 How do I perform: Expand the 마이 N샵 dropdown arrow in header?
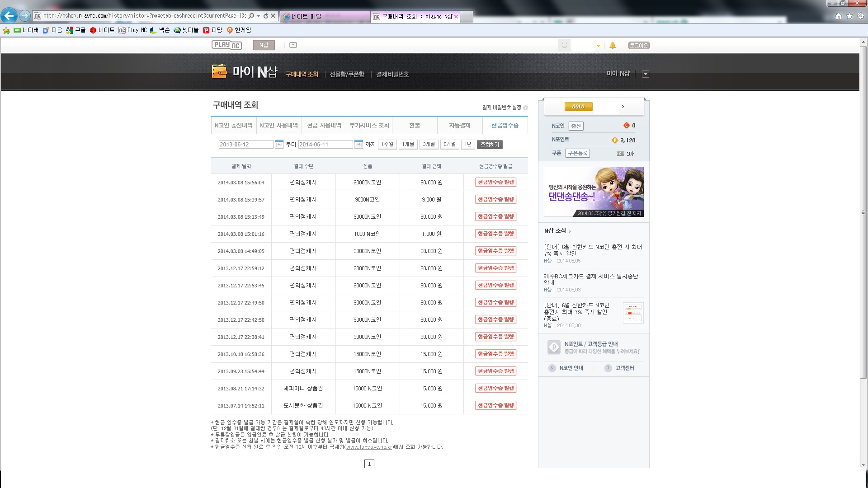[x=645, y=74]
